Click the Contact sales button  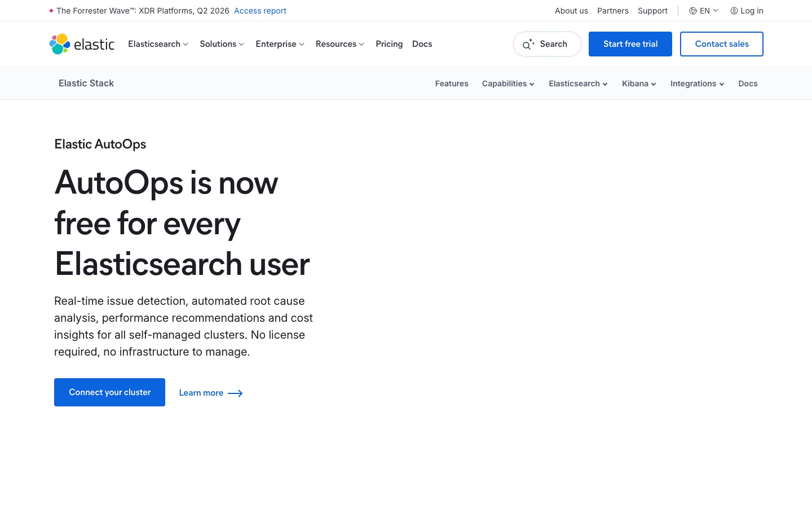pos(722,44)
